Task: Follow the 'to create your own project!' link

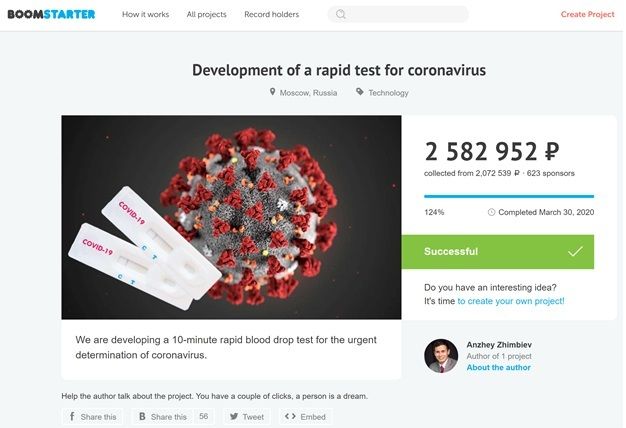Action: coord(511,301)
